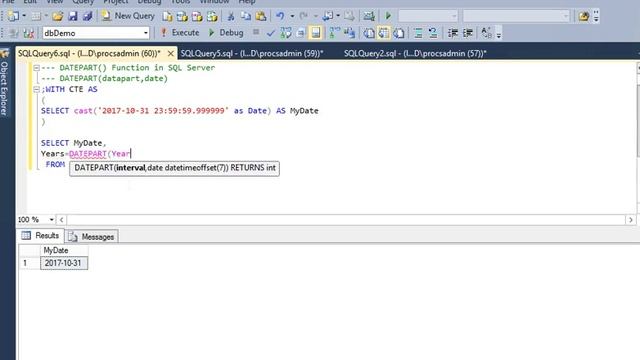Open an Analysis Services XMLA query
Screen dimensions: 640x360
(x=212, y=16)
